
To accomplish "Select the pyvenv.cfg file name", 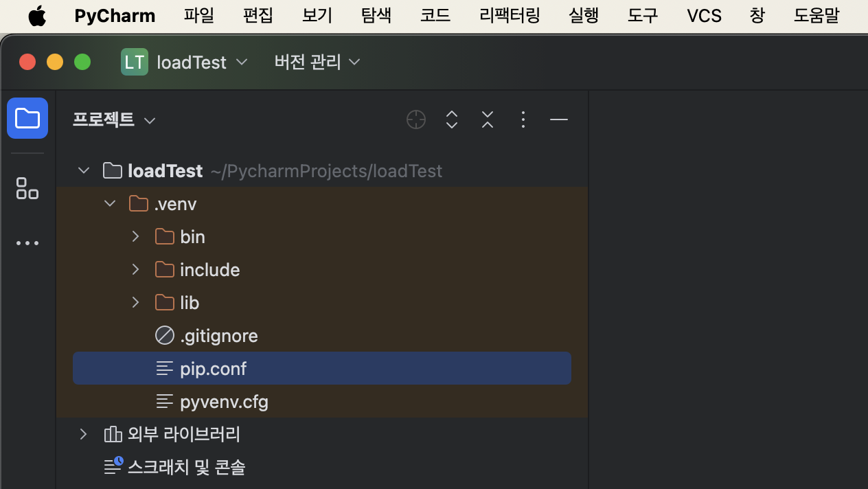I will click(224, 402).
